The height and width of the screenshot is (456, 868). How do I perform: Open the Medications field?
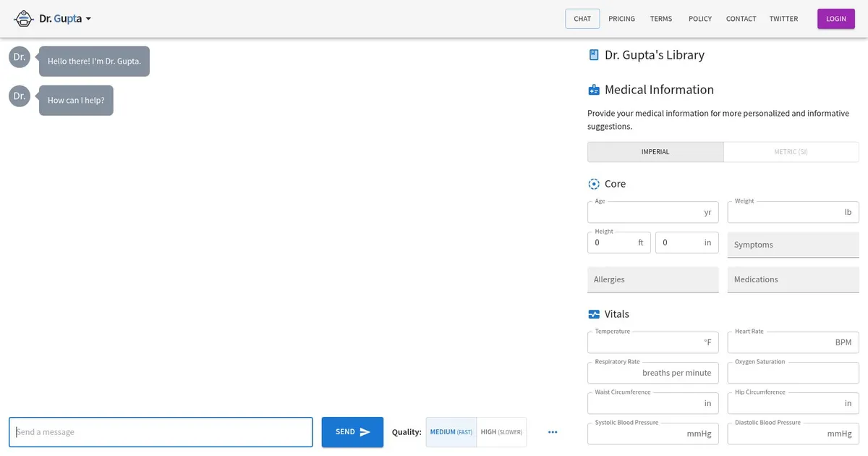pyautogui.click(x=793, y=279)
